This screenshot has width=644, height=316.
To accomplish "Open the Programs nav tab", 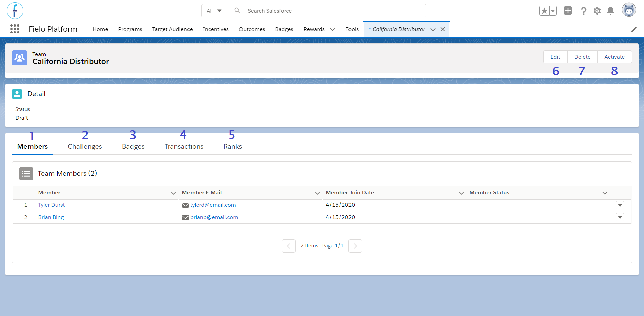I will click(x=130, y=29).
